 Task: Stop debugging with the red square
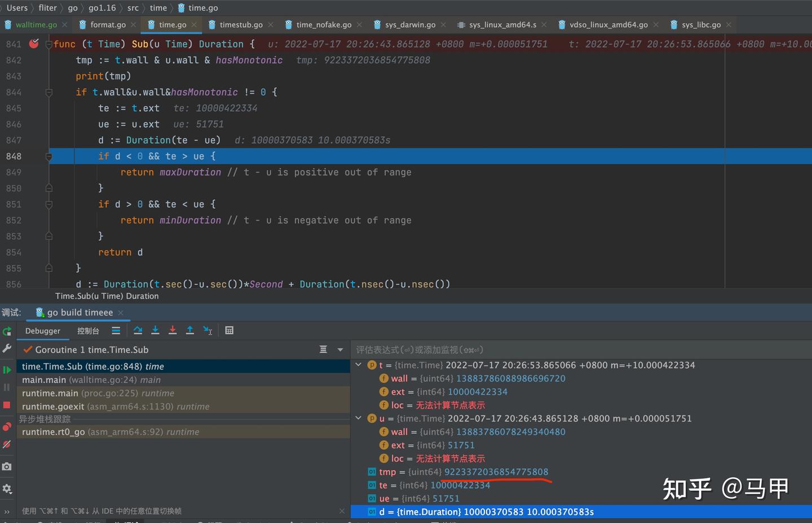click(7, 405)
